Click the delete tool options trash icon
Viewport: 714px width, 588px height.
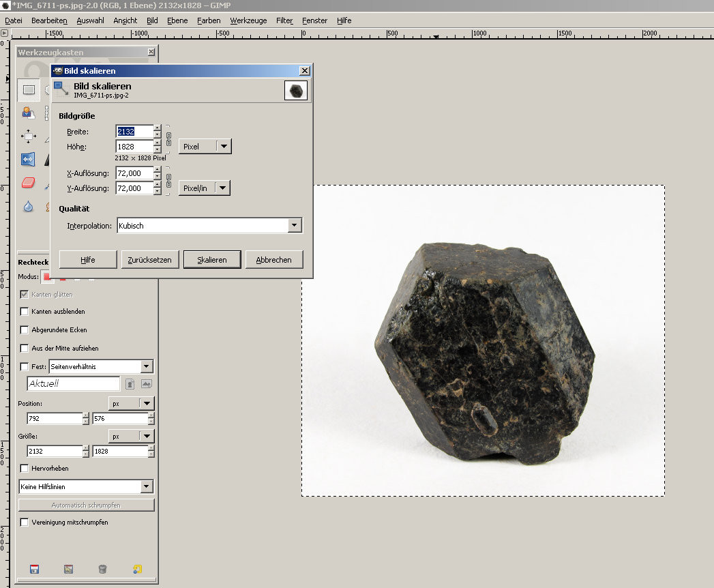click(x=102, y=569)
